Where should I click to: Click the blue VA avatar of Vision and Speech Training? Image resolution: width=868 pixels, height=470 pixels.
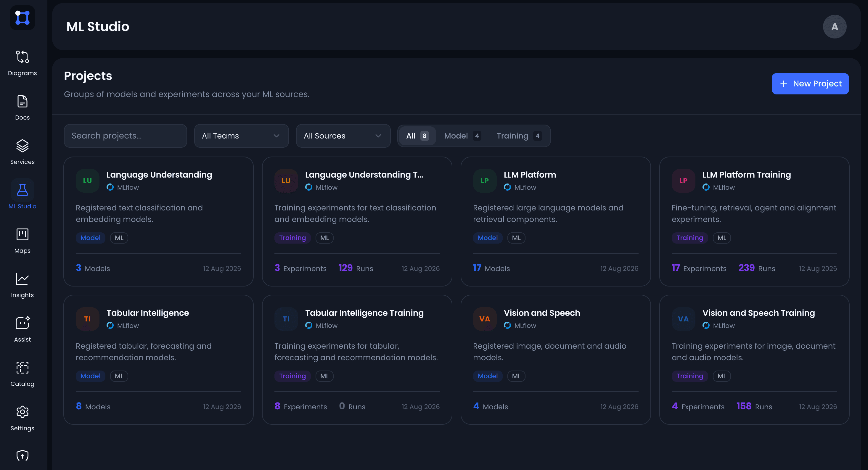click(x=683, y=319)
